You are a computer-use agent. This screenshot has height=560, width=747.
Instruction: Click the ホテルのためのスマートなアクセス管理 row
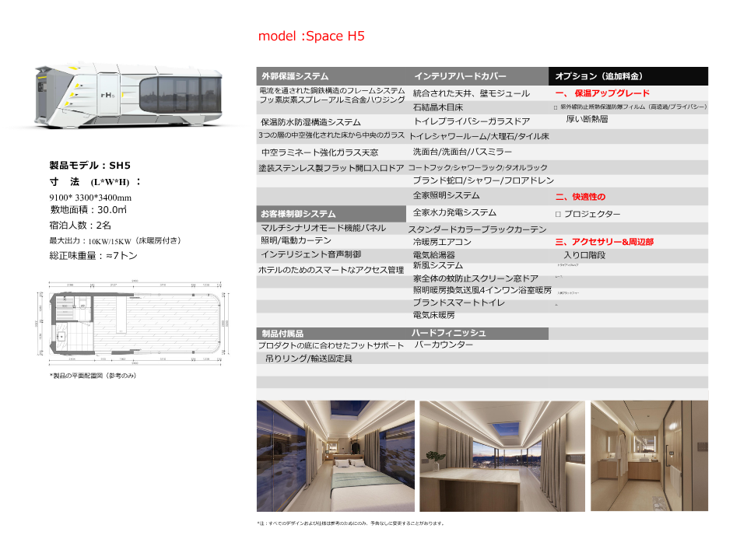point(331,270)
